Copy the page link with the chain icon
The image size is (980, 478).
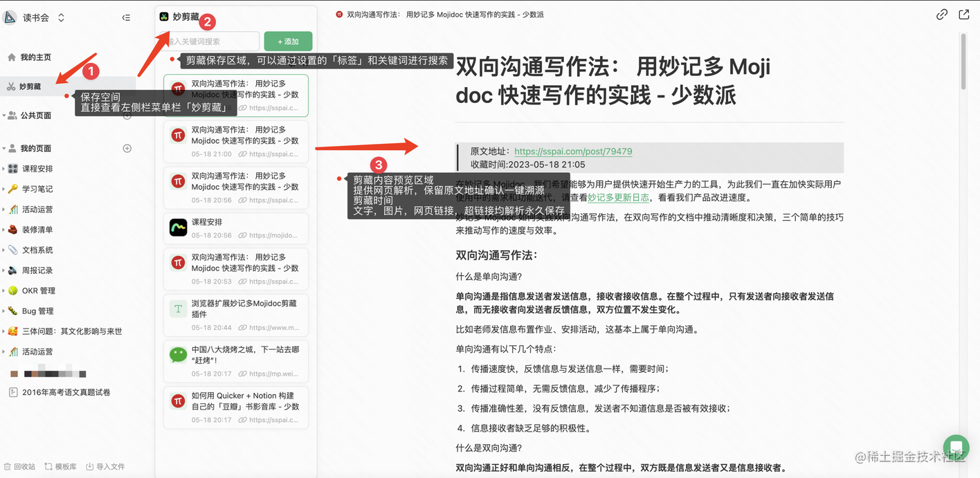pos(942,15)
